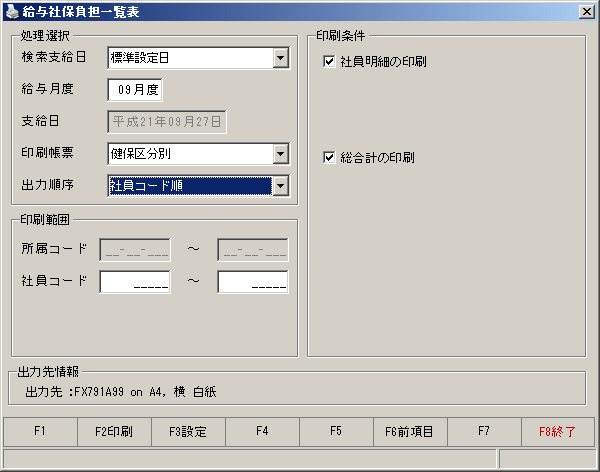This screenshot has height=472, width=600.
Task: Click the F5 function button
Action: (x=336, y=432)
